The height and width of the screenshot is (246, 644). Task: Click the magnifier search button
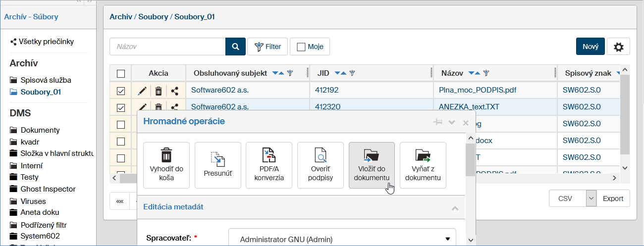click(235, 47)
